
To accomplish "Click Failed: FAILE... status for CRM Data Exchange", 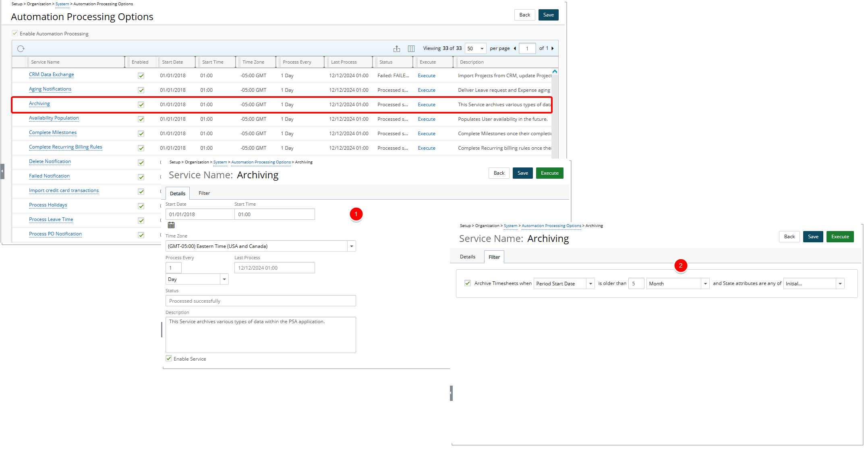I will pos(393,76).
